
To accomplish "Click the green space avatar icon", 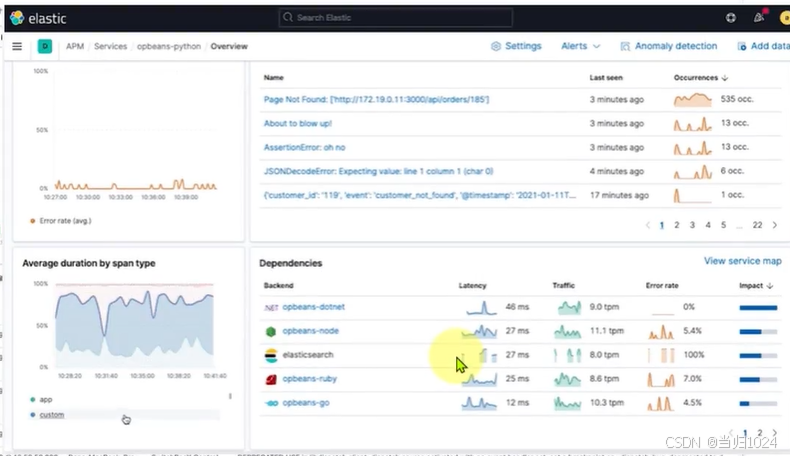I will click(45, 46).
